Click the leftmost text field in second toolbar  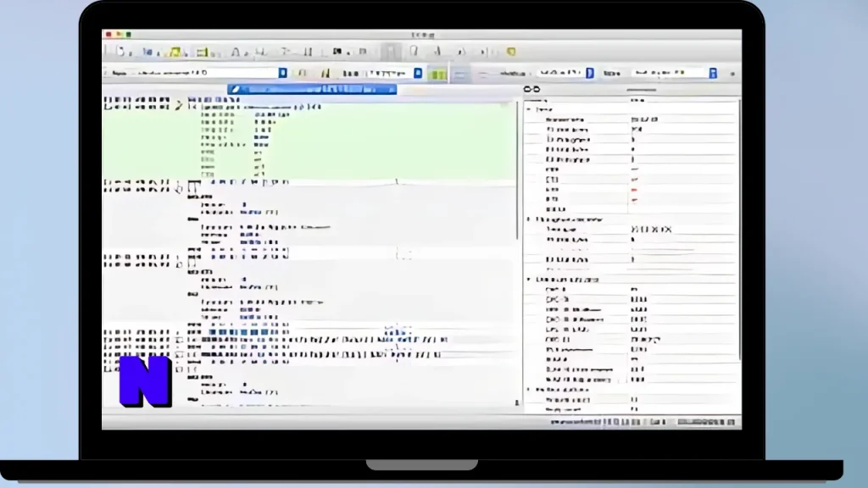point(194,73)
